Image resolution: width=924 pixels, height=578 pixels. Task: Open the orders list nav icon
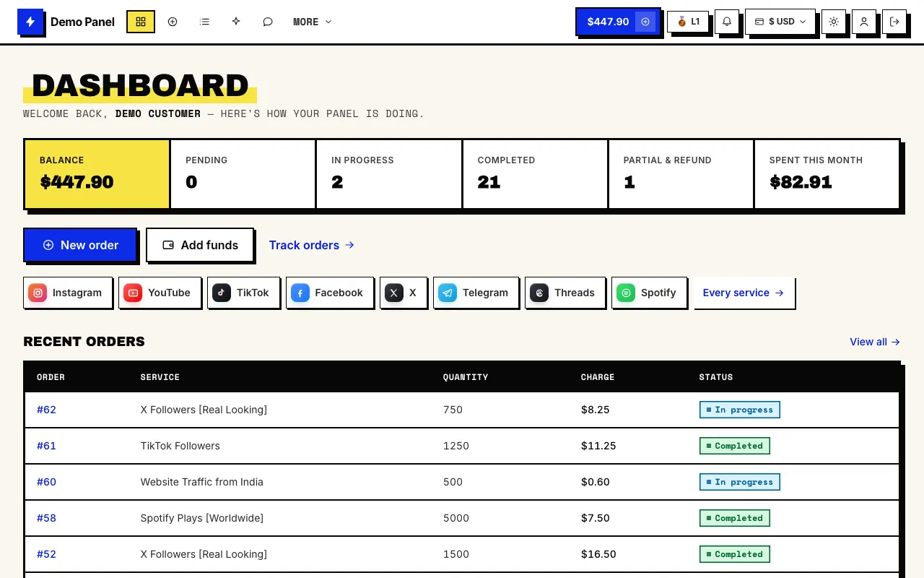pyautogui.click(x=204, y=22)
